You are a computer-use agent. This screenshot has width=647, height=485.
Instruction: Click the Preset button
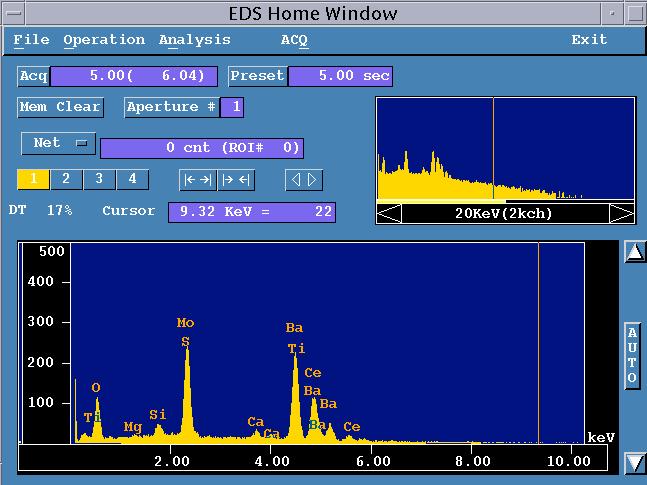coord(257,76)
